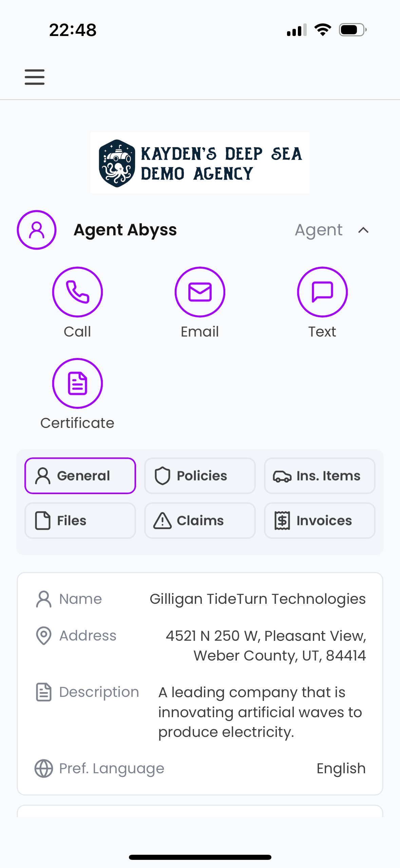View the Claims tab
This screenshot has height=868, width=400.
click(200, 520)
